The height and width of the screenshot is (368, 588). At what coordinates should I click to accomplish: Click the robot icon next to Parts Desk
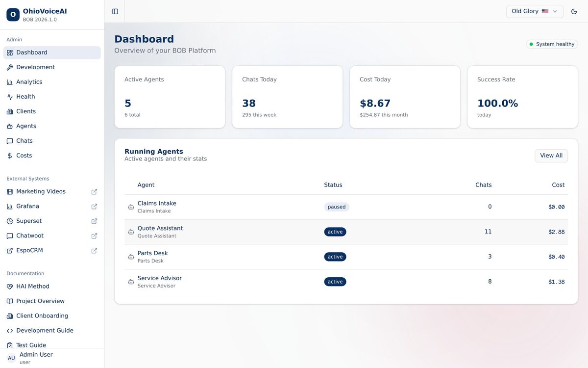(131, 257)
